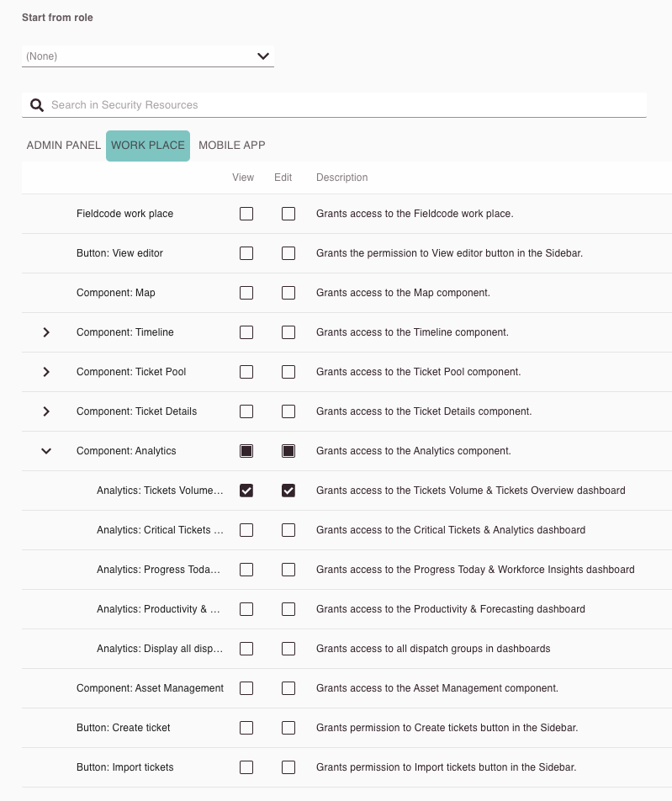Collapse the Component: Analytics section
The image size is (672, 801).
pyautogui.click(x=46, y=451)
